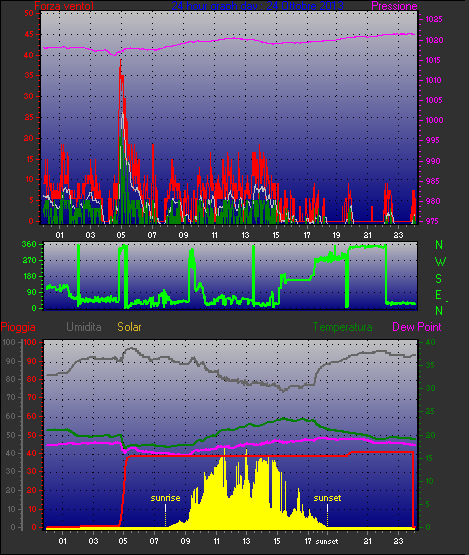Click hour label 15 under the bottom chart
The width and height of the screenshot is (469, 555).
pos(277,541)
